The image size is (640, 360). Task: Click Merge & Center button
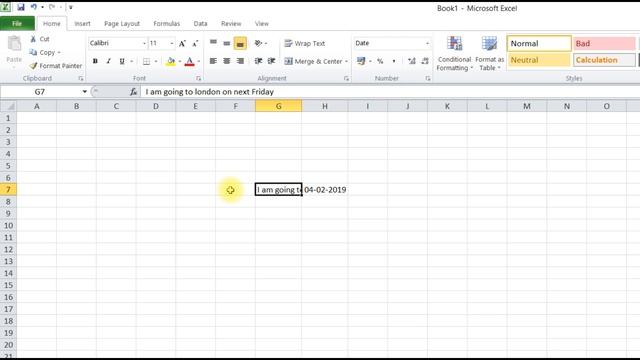tap(313, 61)
